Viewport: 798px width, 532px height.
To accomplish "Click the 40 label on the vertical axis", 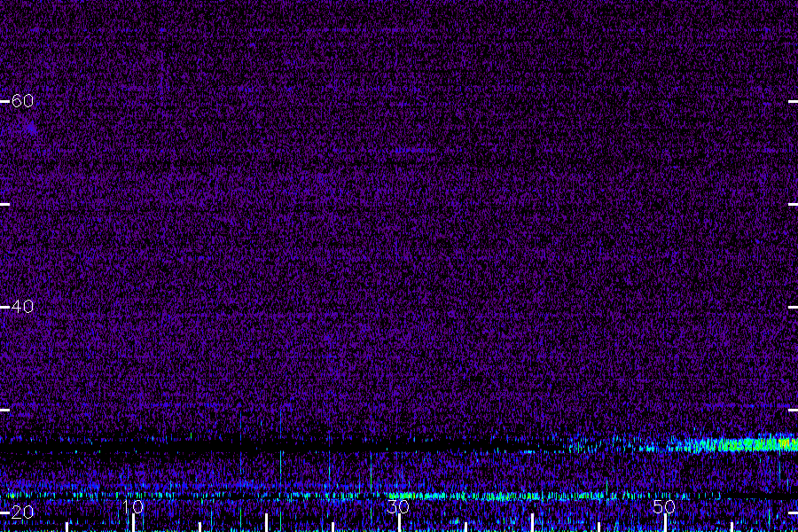I will pos(22,307).
